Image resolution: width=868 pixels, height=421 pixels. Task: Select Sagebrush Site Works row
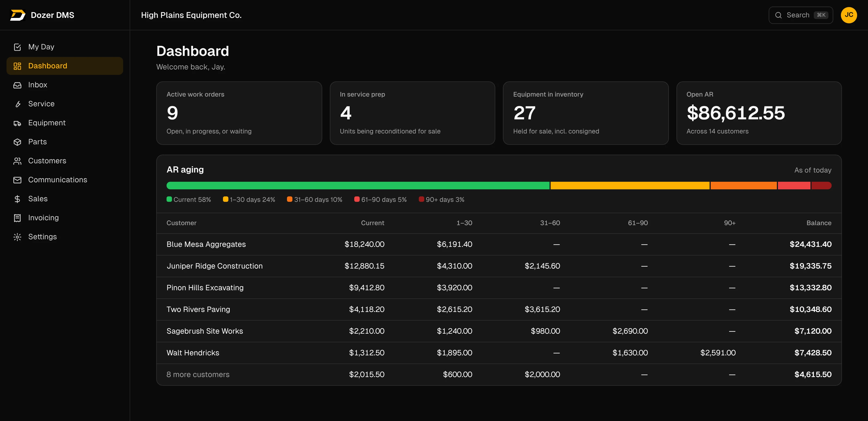(499, 331)
